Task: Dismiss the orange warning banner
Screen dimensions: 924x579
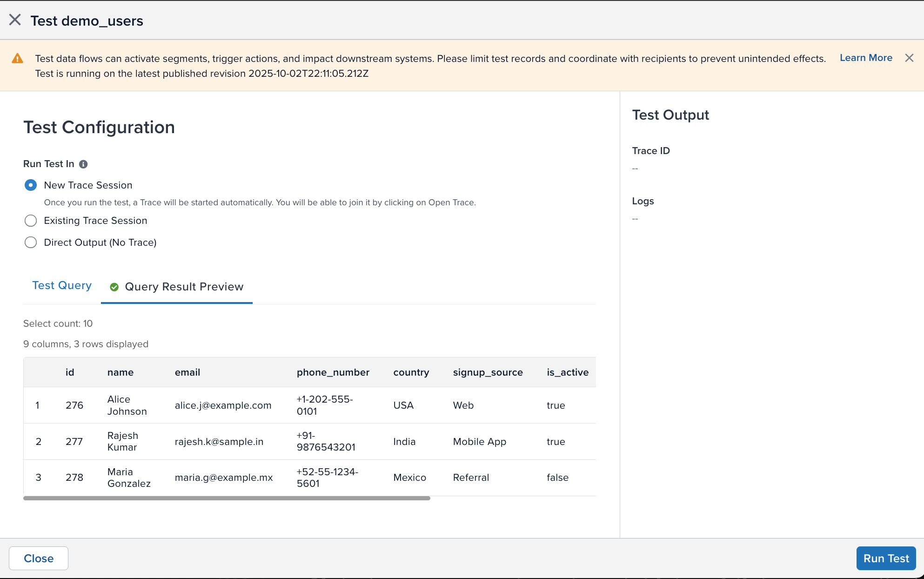Action: click(909, 58)
